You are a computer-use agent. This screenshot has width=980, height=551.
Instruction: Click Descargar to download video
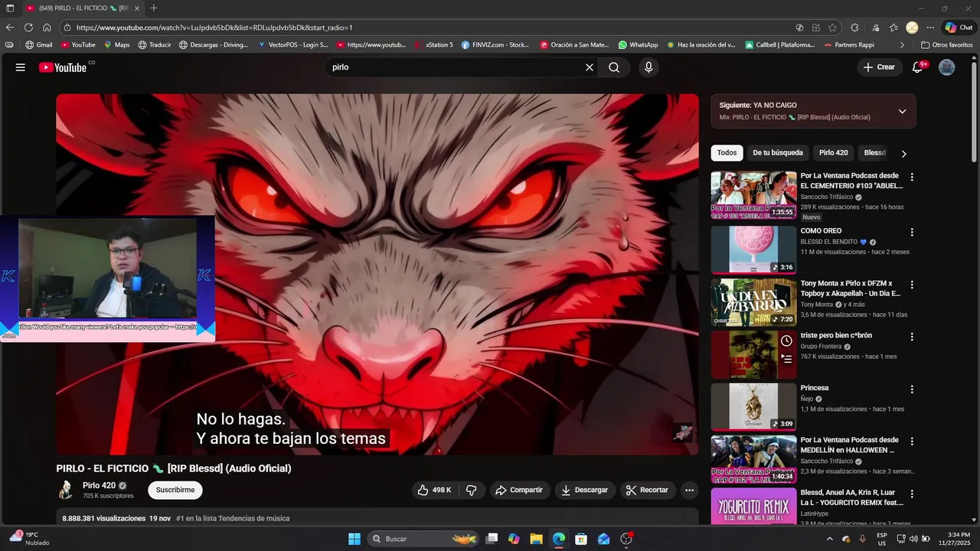(585, 490)
